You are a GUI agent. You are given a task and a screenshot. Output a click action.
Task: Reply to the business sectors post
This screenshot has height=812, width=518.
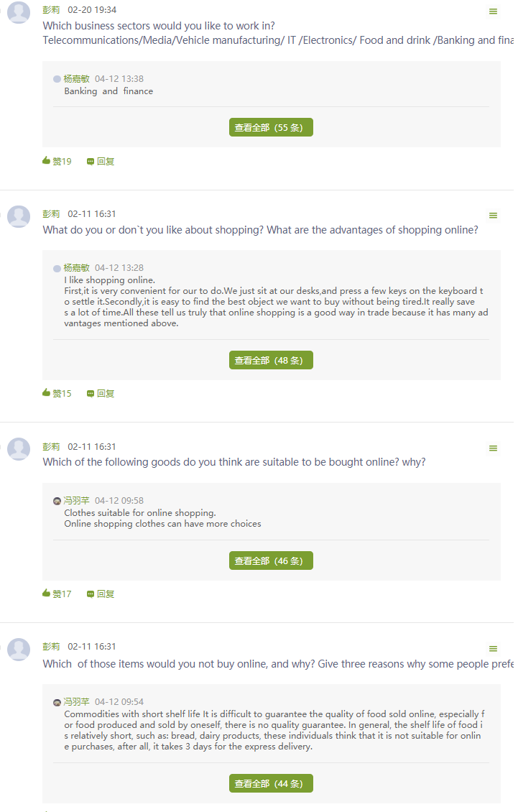tap(101, 161)
